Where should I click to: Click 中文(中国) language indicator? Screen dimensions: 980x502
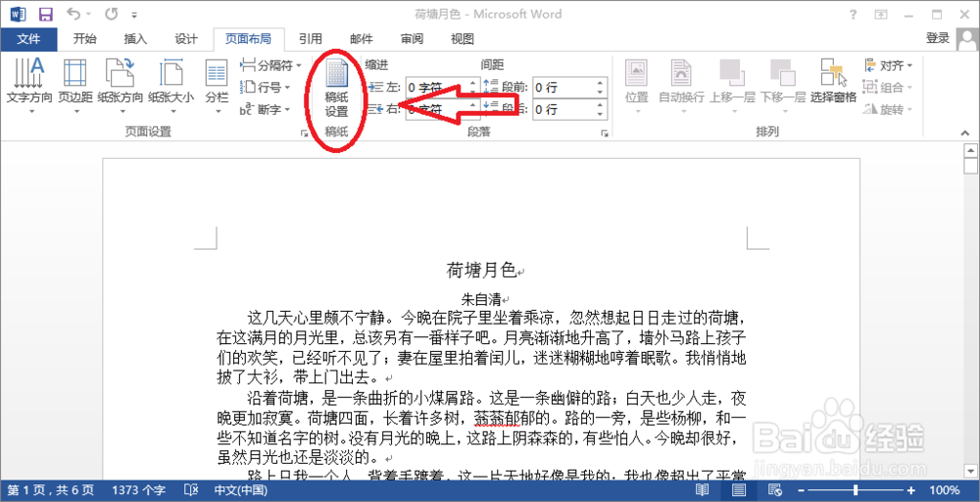pos(241,490)
